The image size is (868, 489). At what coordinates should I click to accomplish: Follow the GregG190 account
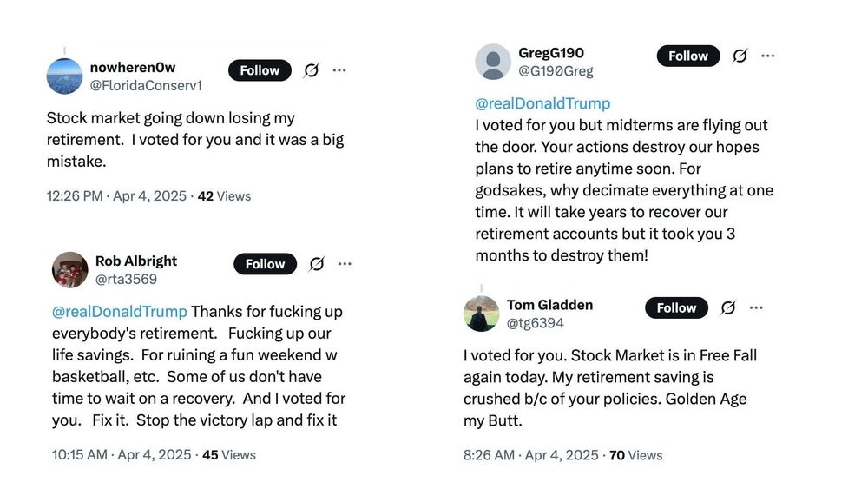(x=688, y=56)
